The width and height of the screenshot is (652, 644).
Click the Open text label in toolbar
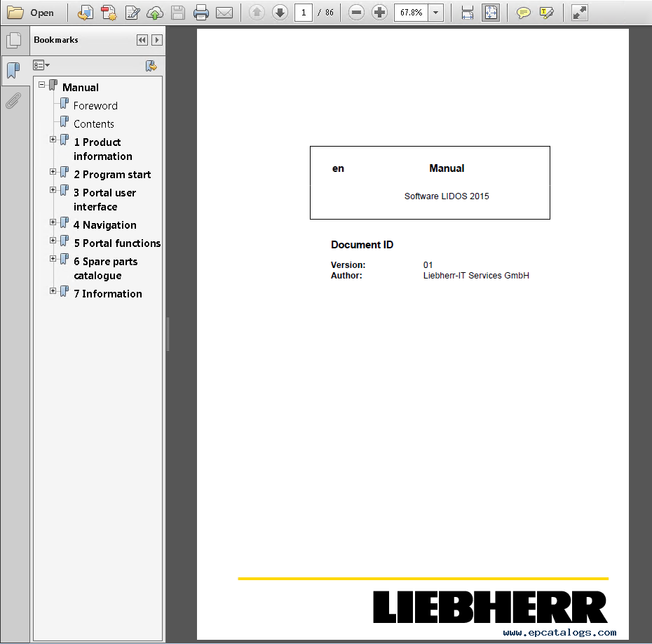(x=42, y=13)
